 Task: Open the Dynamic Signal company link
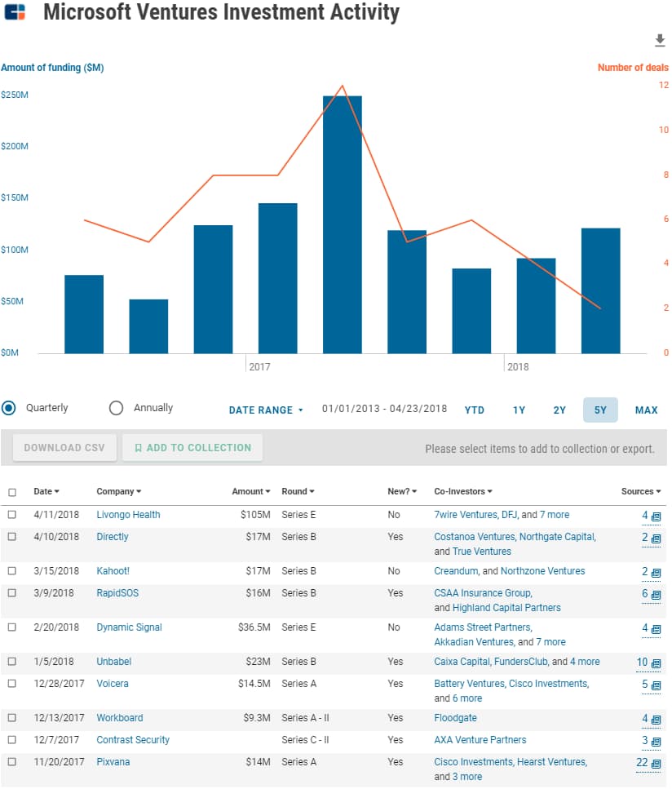click(x=129, y=627)
